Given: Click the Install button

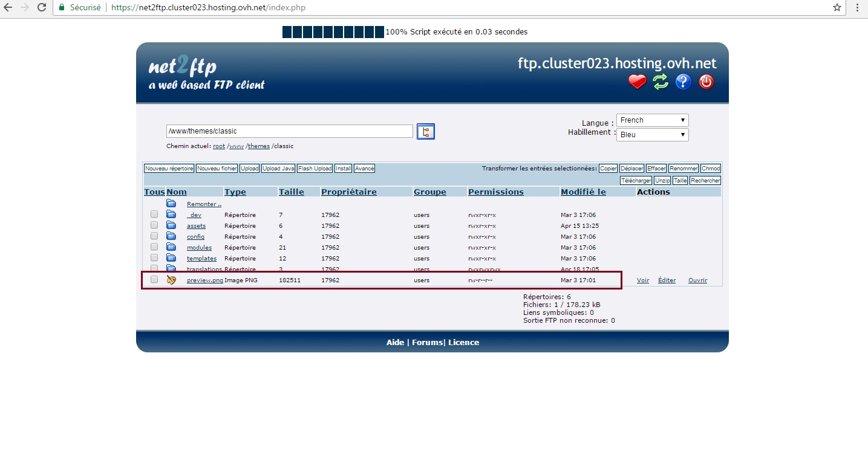Looking at the screenshot, I should click(x=344, y=169).
